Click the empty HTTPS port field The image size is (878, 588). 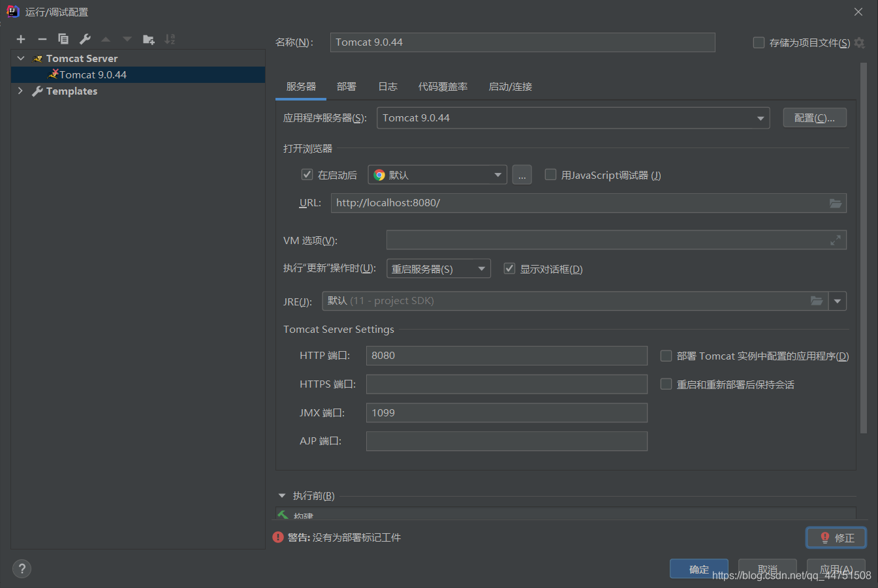(507, 384)
